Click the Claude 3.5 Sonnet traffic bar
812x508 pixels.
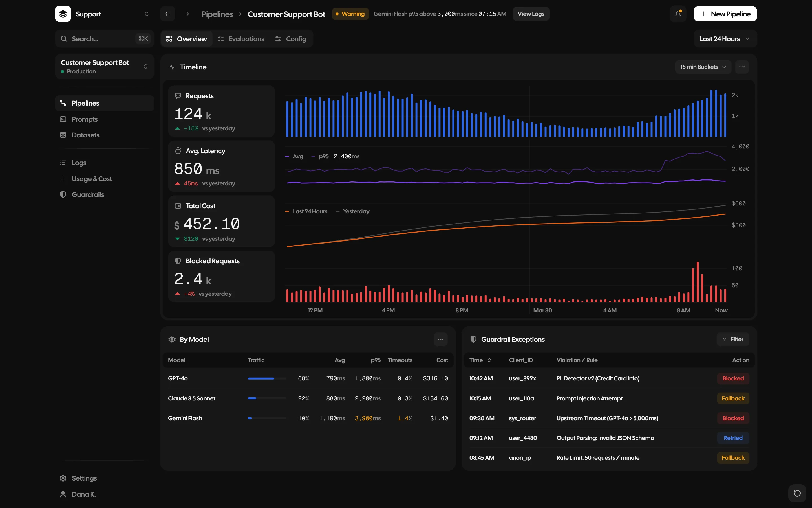[x=267, y=398]
